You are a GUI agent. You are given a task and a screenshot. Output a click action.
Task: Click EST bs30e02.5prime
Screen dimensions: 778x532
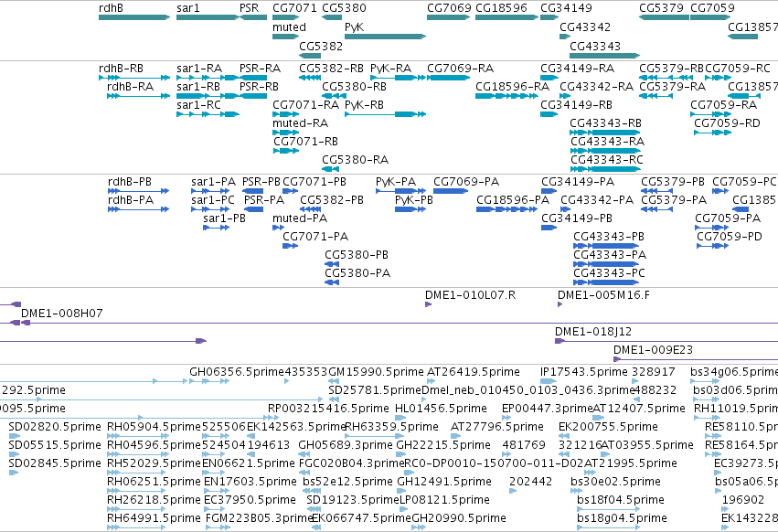point(576,492)
